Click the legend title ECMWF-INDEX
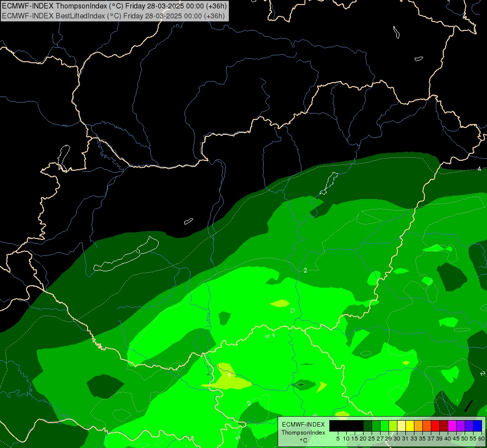The height and width of the screenshot is (448, 487). pyautogui.click(x=303, y=425)
